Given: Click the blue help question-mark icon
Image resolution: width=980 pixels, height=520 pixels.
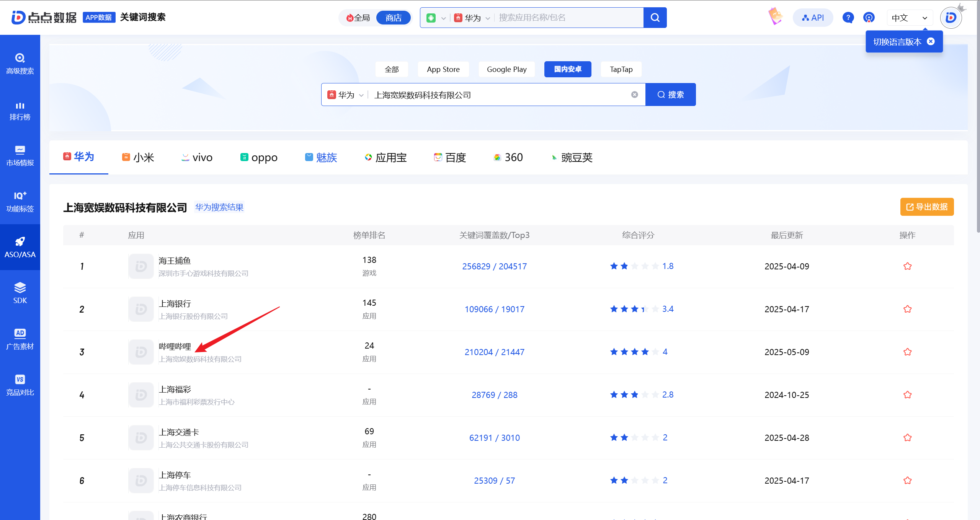Looking at the screenshot, I should coord(848,18).
